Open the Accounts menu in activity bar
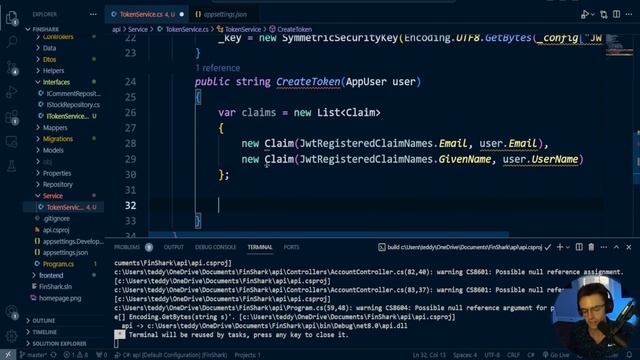Viewport: 640px width, 360px height. 12,312
